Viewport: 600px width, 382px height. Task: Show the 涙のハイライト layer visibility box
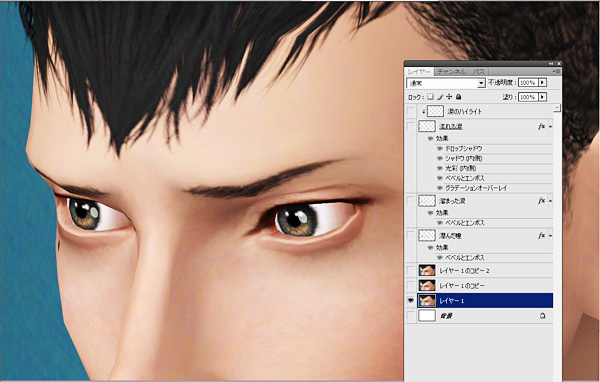click(411, 111)
